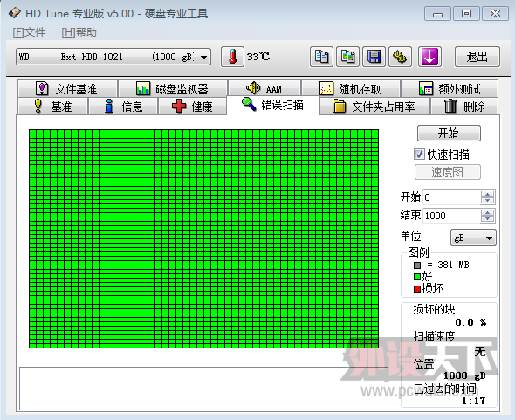Decrease the 结束 end value with down arrow
Viewport: 515px width, 420px height.
[x=487, y=219]
